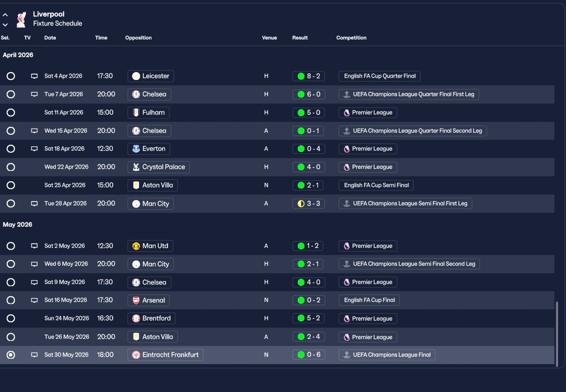Click TV icon on Wed 15 Apr row
Image resolution: width=566 pixels, height=392 pixels.
click(x=34, y=131)
